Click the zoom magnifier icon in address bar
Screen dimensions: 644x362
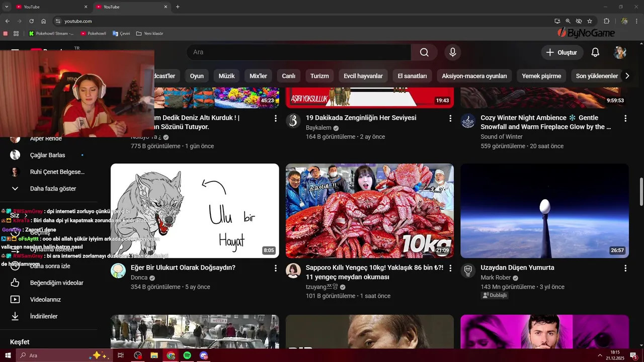point(568,21)
